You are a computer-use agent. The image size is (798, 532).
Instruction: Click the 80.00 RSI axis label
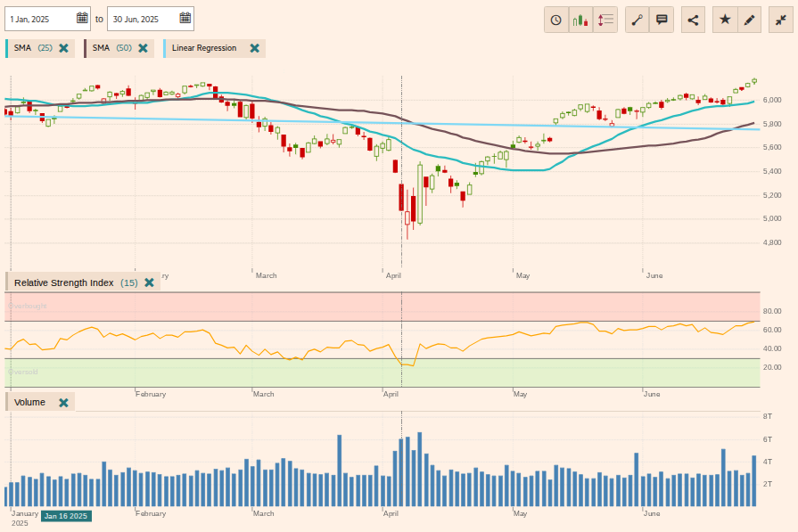[x=772, y=311]
